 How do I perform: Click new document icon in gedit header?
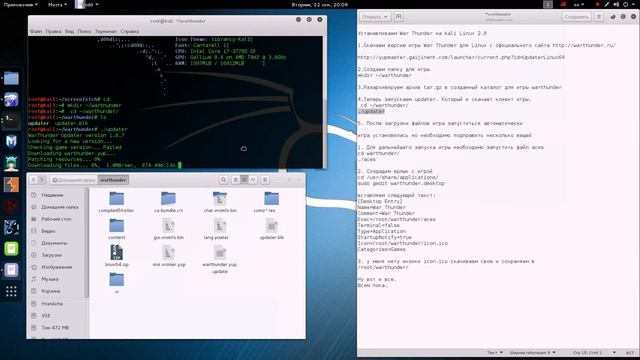399,17
